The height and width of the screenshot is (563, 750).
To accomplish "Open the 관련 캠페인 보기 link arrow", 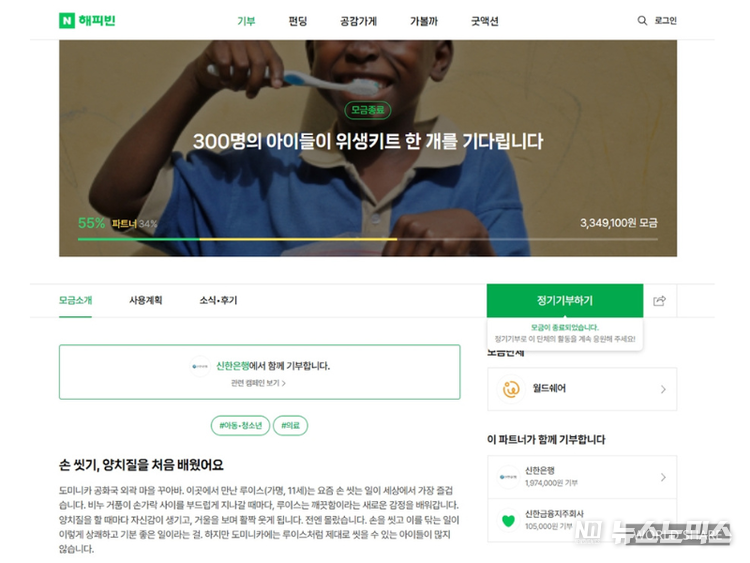I will pos(284,383).
